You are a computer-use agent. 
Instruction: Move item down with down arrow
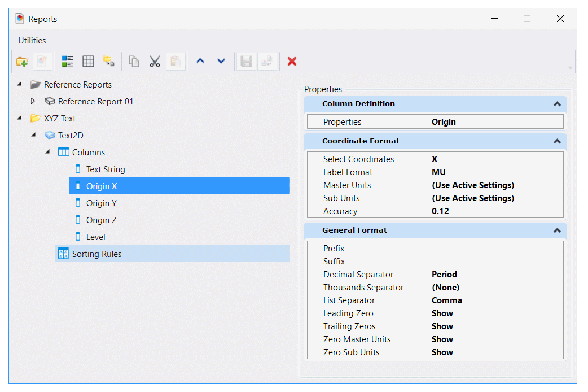tap(221, 61)
